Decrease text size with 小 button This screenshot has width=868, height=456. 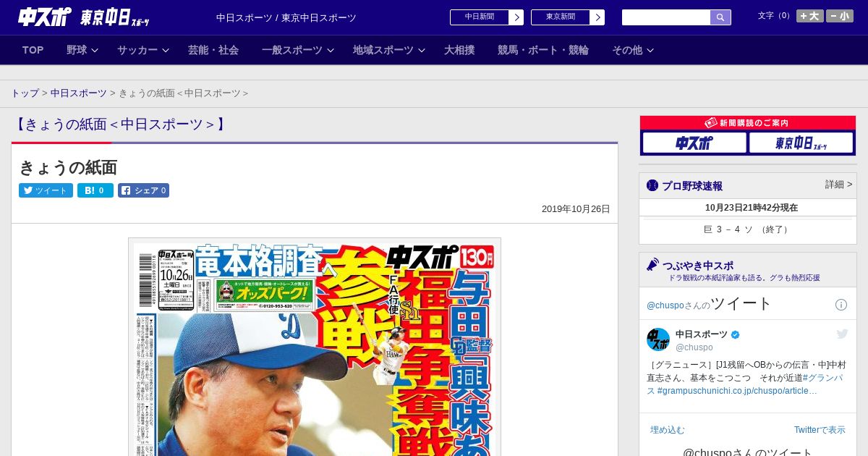(840, 16)
